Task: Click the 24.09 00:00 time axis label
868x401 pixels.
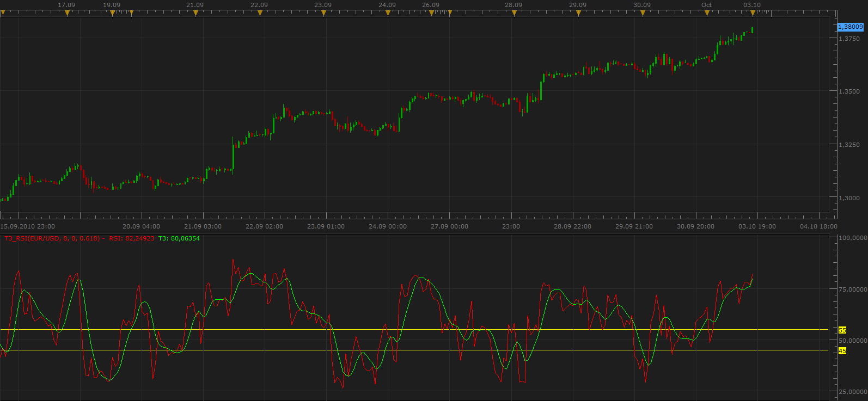Action: (388, 226)
